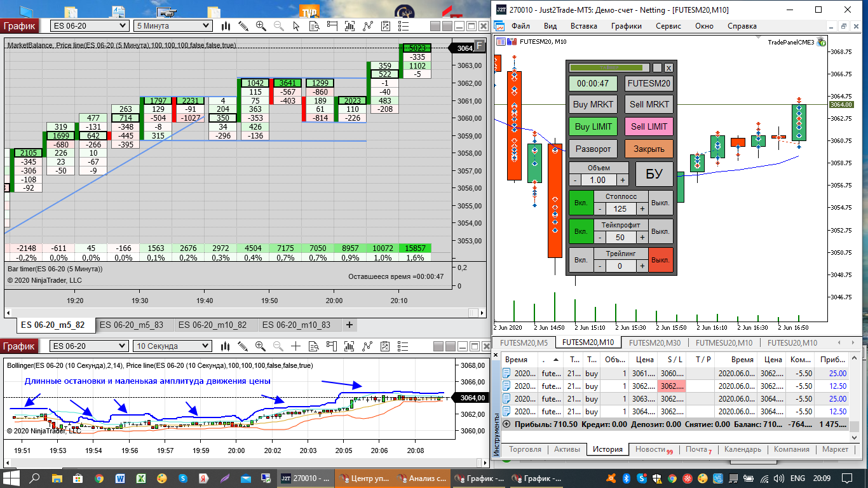Switch to ES 06-20_m10_82 chart tab
This screenshot has width=868, height=488.
(x=212, y=325)
